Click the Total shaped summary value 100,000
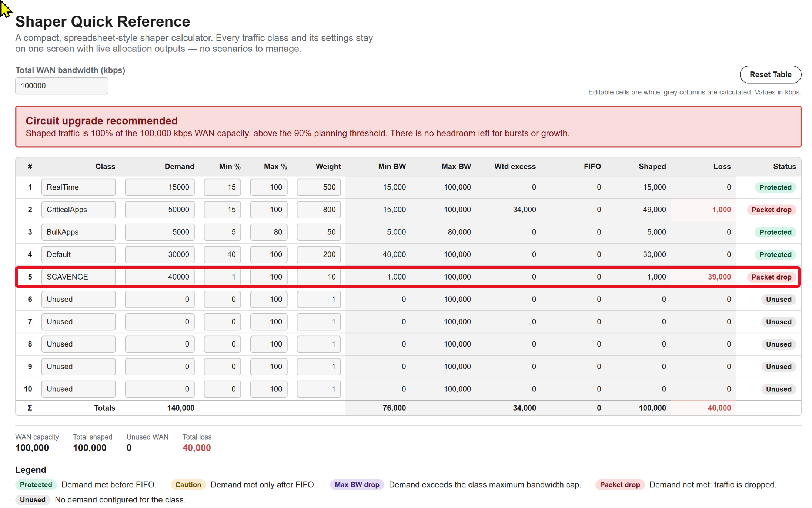Image resolution: width=812 pixels, height=508 pixels. (x=90, y=448)
